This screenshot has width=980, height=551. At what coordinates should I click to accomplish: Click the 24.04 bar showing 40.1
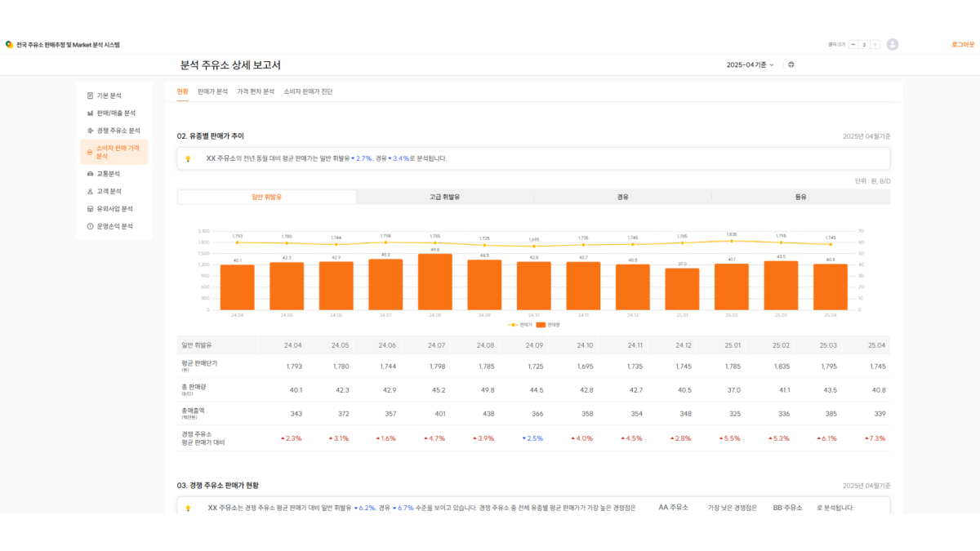238,287
